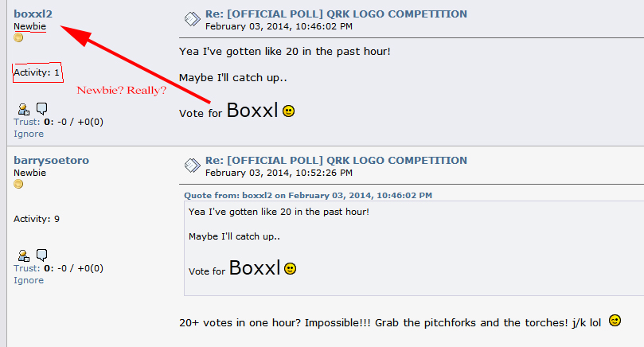
Task: Click the smiley emoji after boxxl2's large Boxxl text
Action: click(289, 111)
